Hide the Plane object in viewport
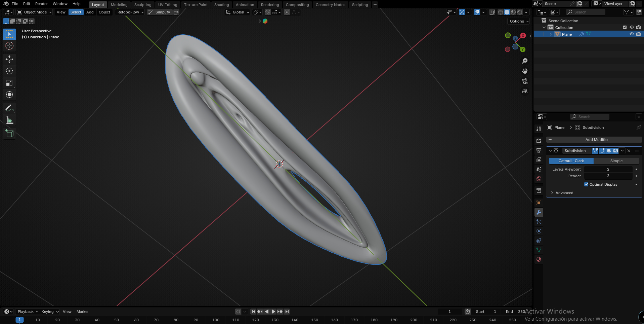The height and width of the screenshot is (324, 644). click(x=632, y=34)
